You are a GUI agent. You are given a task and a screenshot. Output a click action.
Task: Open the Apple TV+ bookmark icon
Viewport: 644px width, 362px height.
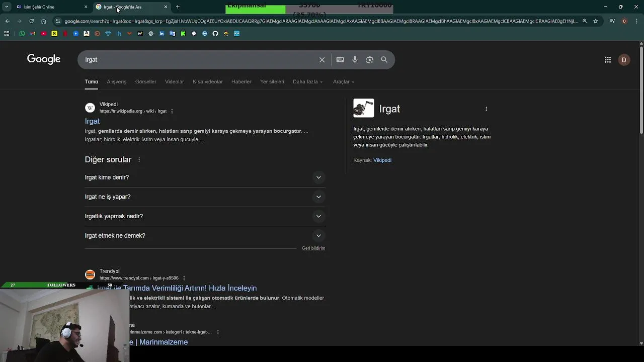coord(140,34)
